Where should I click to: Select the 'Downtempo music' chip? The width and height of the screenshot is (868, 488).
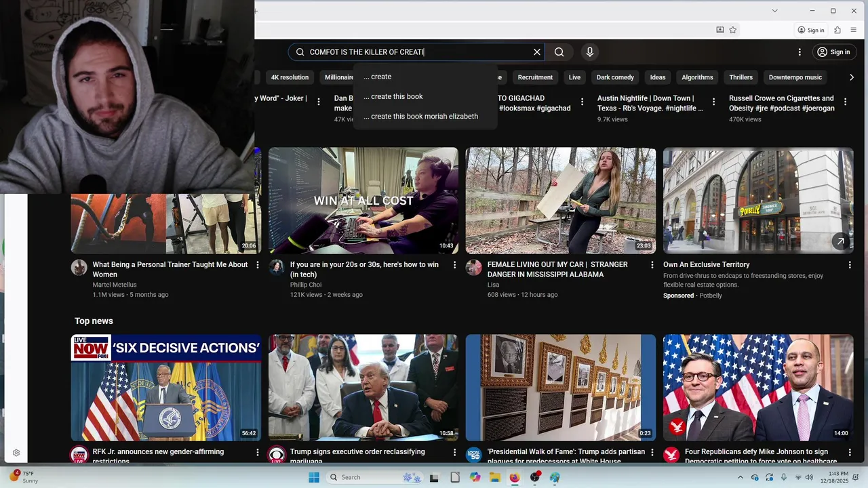[795, 77]
